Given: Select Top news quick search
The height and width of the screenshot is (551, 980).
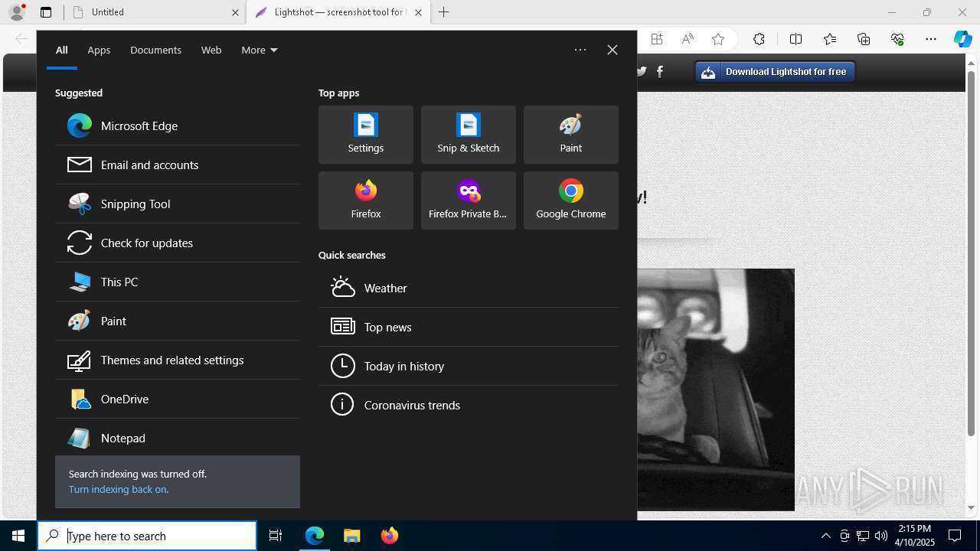Looking at the screenshot, I should (x=469, y=327).
